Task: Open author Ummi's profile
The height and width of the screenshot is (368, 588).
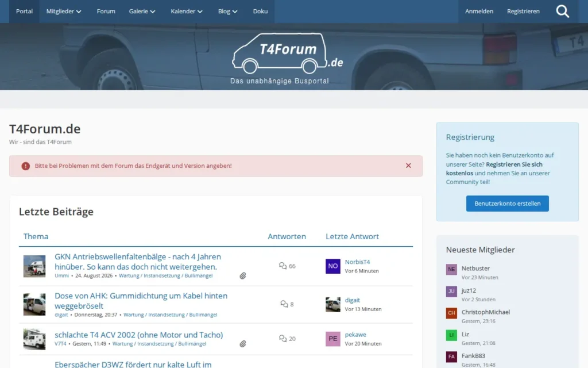Action: [x=62, y=275]
